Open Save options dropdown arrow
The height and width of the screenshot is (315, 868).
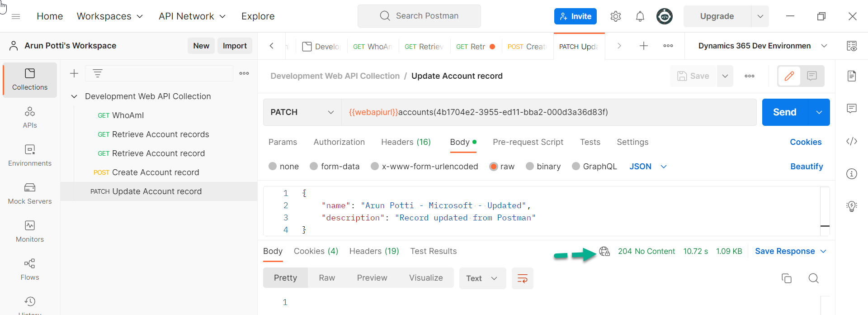[725, 76]
